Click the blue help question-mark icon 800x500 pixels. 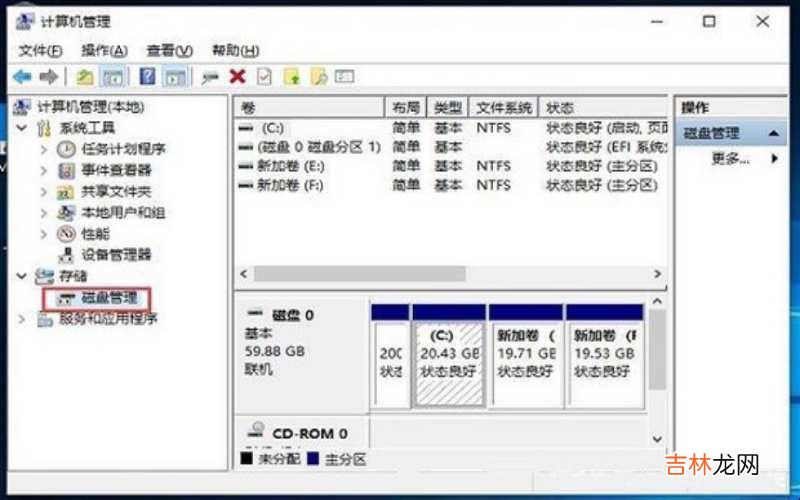(x=147, y=77)
